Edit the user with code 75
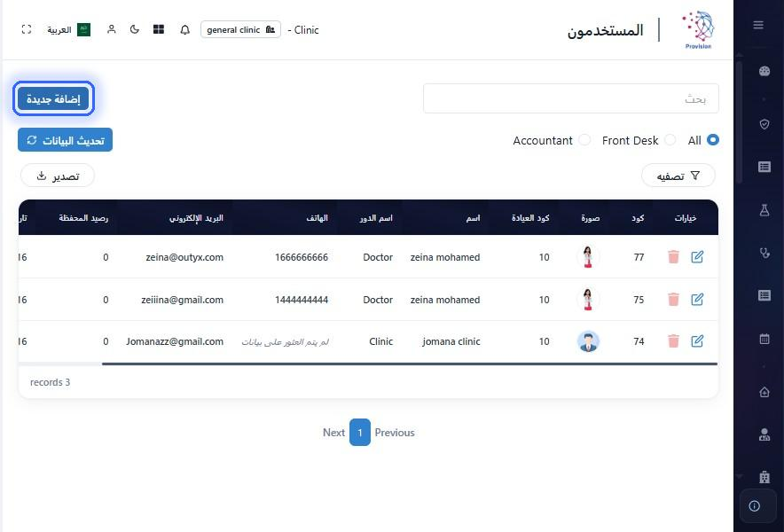784x532 pixels. [697, 300]
